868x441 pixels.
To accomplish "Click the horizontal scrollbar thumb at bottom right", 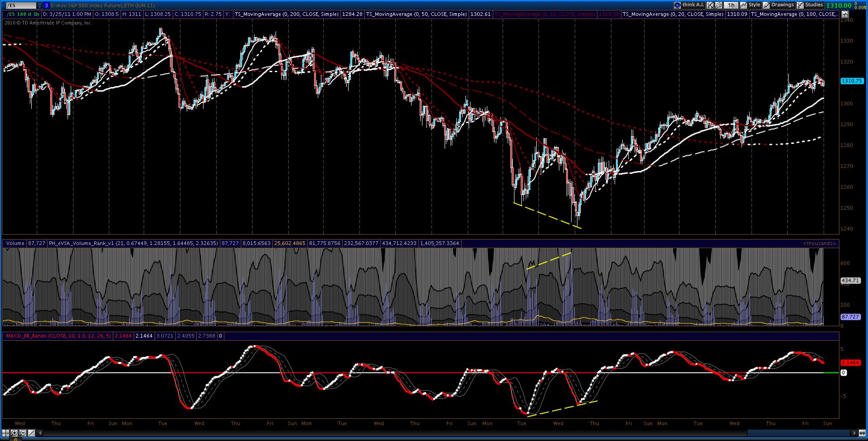I will (798, 433).
